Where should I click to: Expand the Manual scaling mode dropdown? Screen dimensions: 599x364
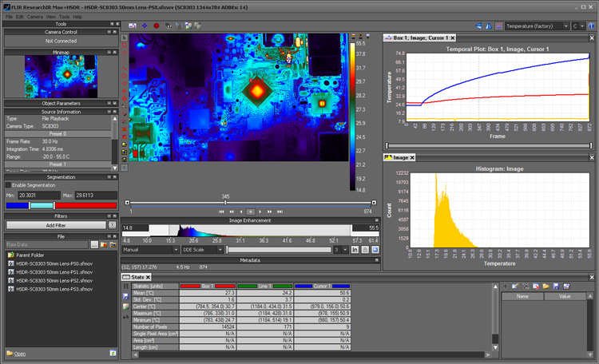(151, 250)
